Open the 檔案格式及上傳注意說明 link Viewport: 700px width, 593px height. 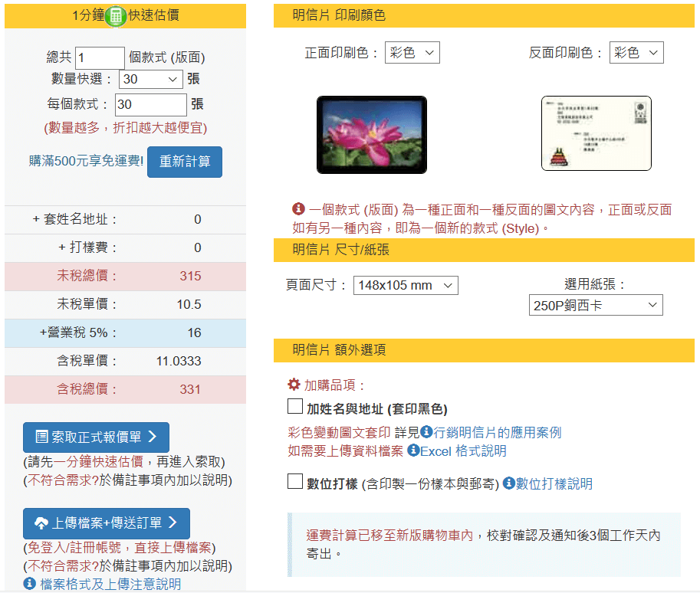point(110,584)
